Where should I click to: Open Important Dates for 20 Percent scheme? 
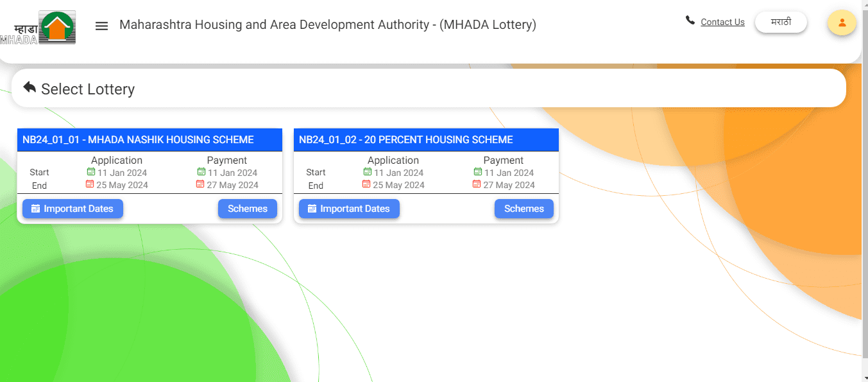349,209
